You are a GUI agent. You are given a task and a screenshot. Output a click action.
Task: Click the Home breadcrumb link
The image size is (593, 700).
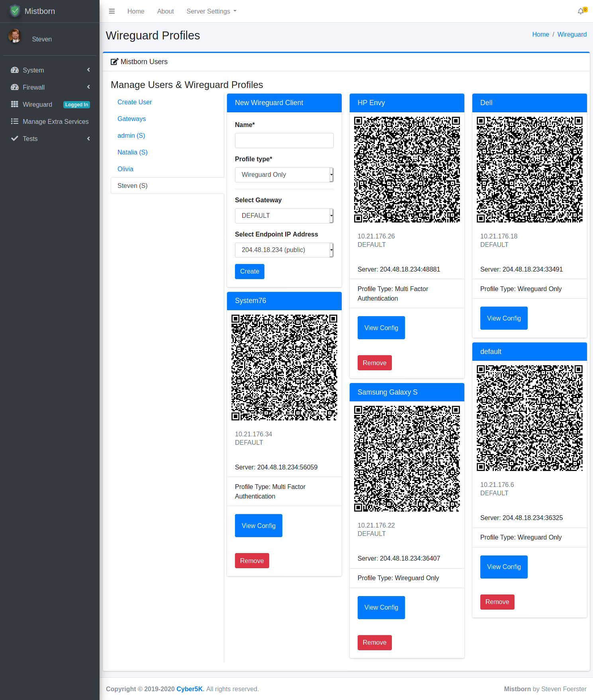click(541, 35)
